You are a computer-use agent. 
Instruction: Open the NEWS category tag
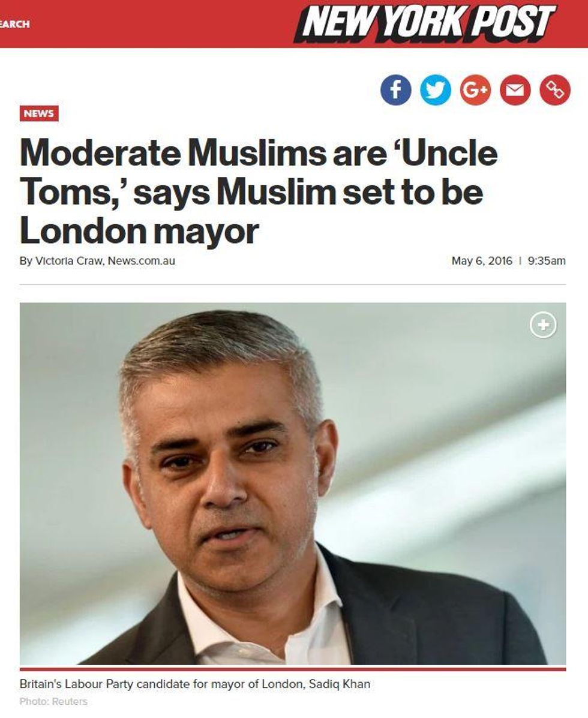coord(39,113)
